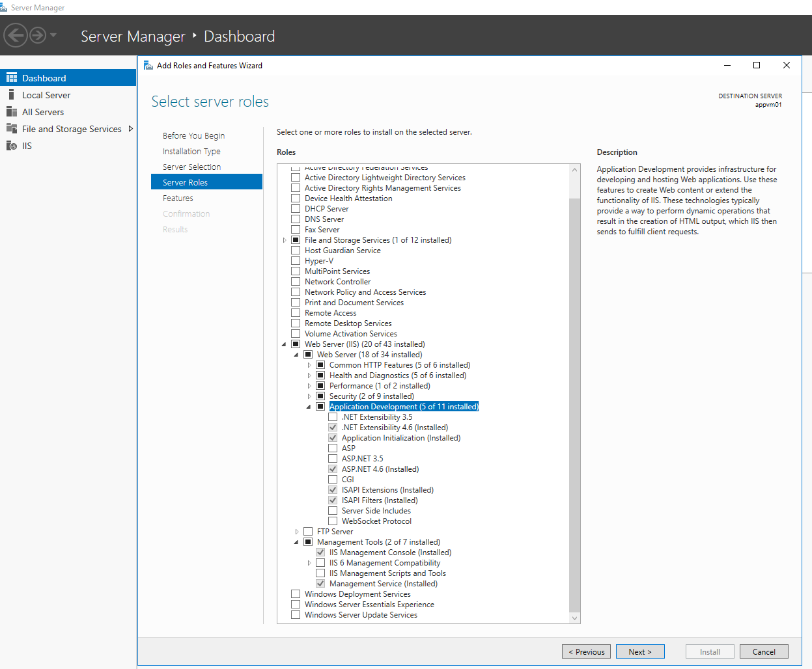The height and width of the screenshot is (669, 812).
Task: Enable the DHCP Server role checkbox
Action: (x=296, y=208)
